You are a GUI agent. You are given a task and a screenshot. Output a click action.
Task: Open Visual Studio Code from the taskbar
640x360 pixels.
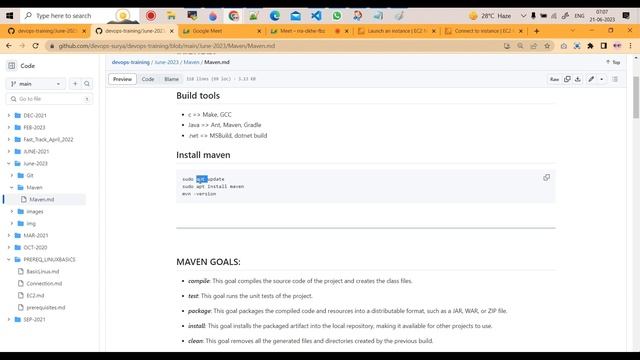[x=316, y=16]
